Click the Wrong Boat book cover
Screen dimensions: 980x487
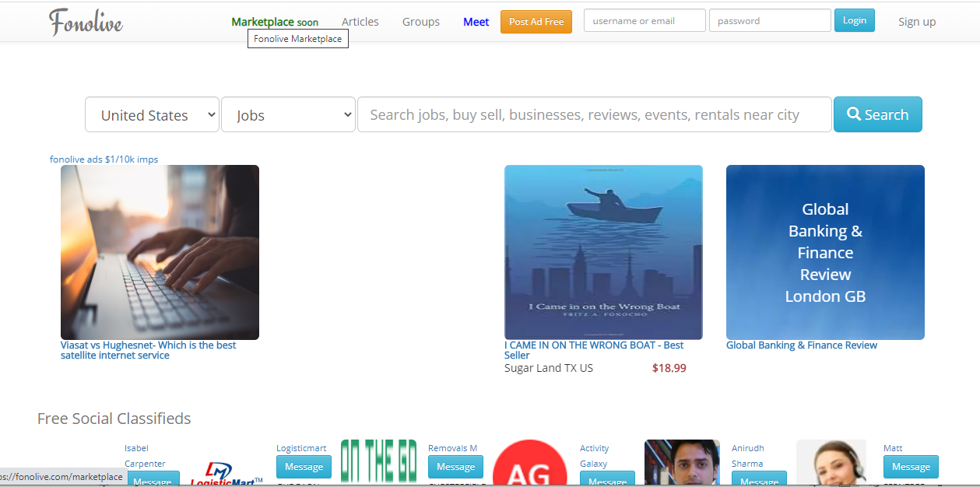[603, 252]
